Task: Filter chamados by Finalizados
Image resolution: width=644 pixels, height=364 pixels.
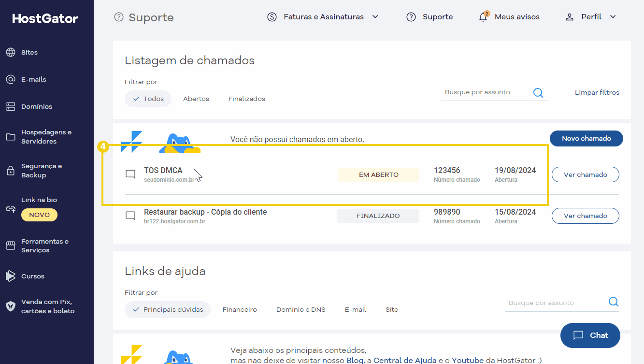Action: pos(247,99)
